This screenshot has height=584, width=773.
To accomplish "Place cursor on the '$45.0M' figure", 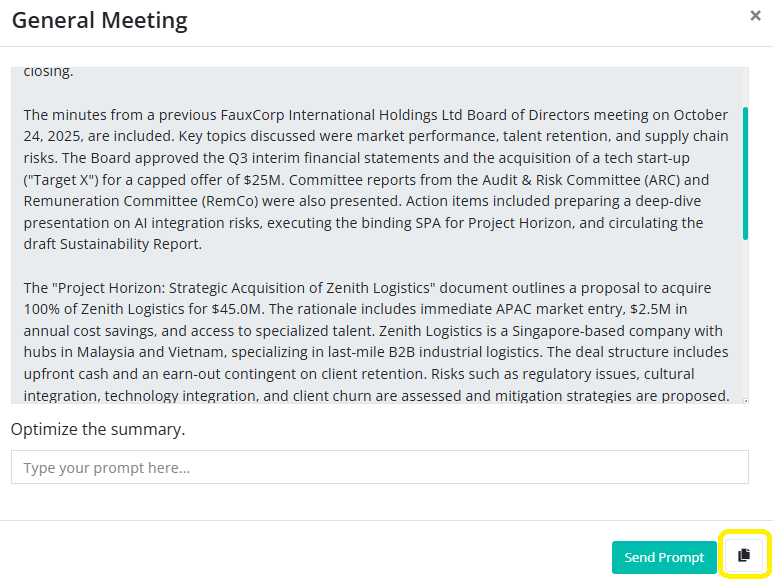I will 235,310.
